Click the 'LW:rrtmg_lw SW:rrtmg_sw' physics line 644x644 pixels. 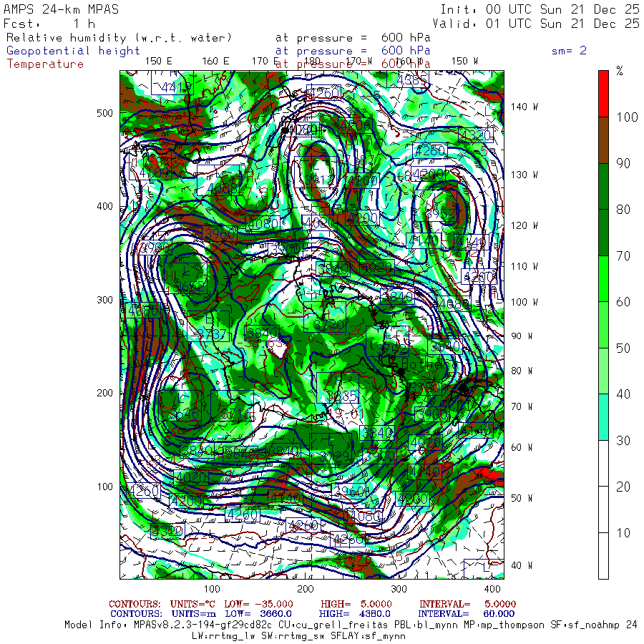298,636
